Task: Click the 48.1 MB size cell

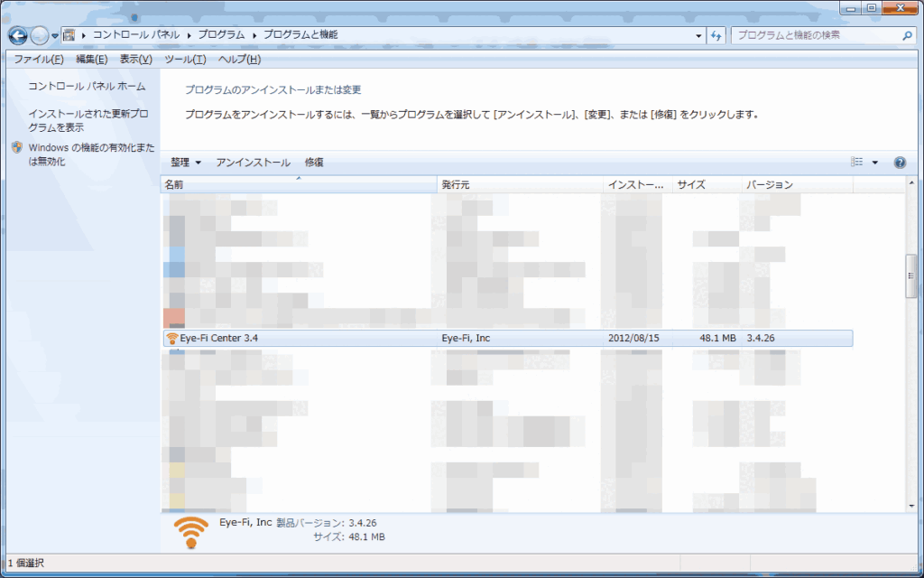Action: click(x=717, y=339)
